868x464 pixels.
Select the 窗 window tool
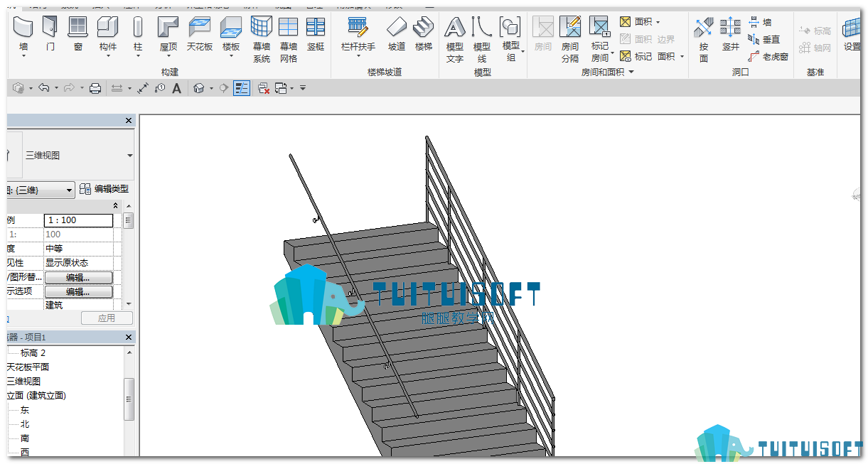78,34
